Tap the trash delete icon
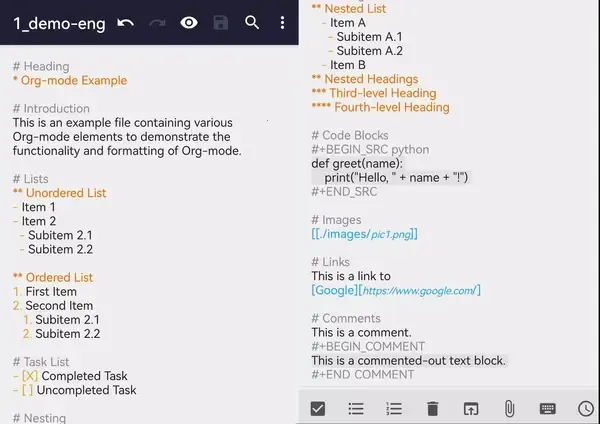Image resolution: width=600 pixels, height=424 pixels. 432,409
